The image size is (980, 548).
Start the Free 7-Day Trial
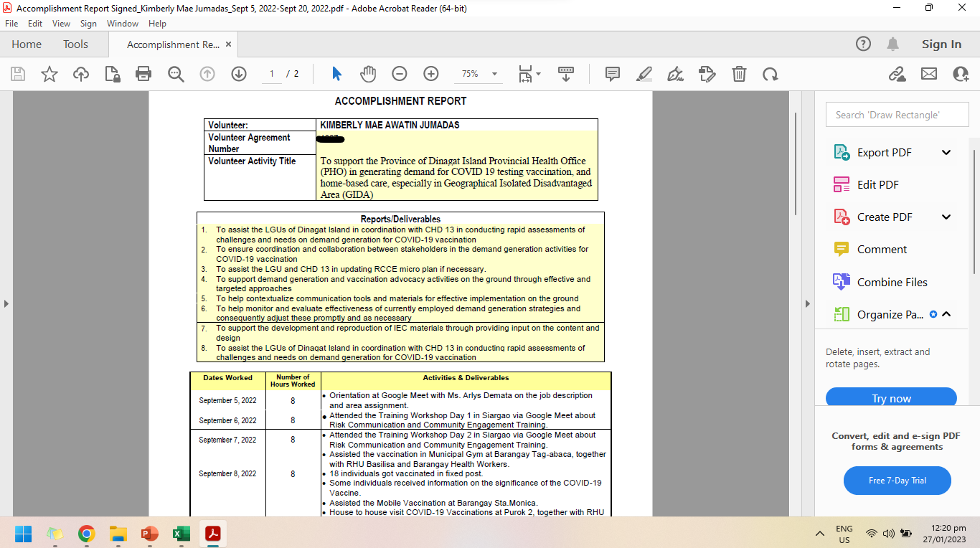pyautogui.click(x=897, y=481)
